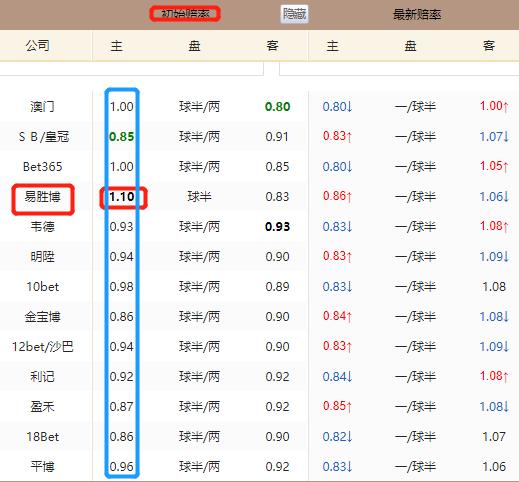Click 利记 initial home odds 0.92
519x482 pixels.
122,377
